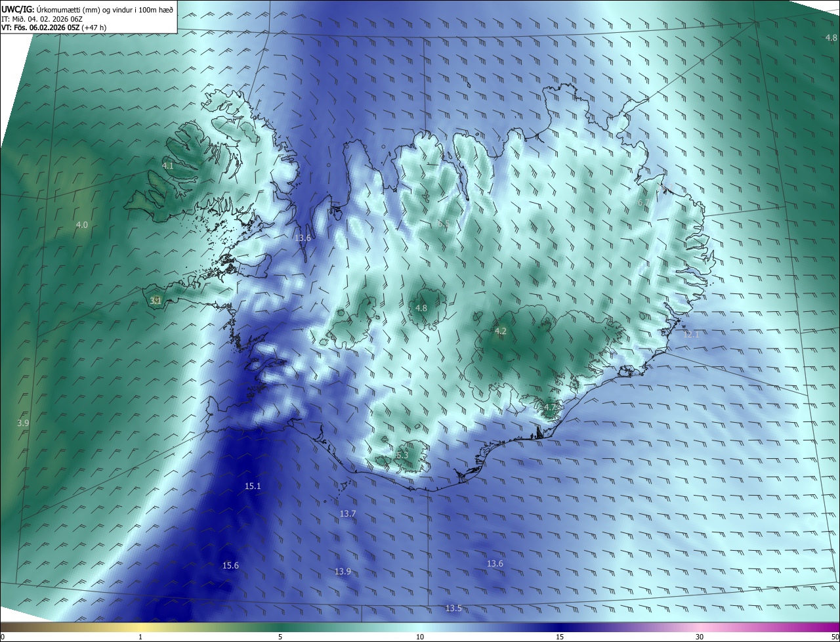
Task: Click the 5.3 value on the southern glacier
Action: pos(402,456)
